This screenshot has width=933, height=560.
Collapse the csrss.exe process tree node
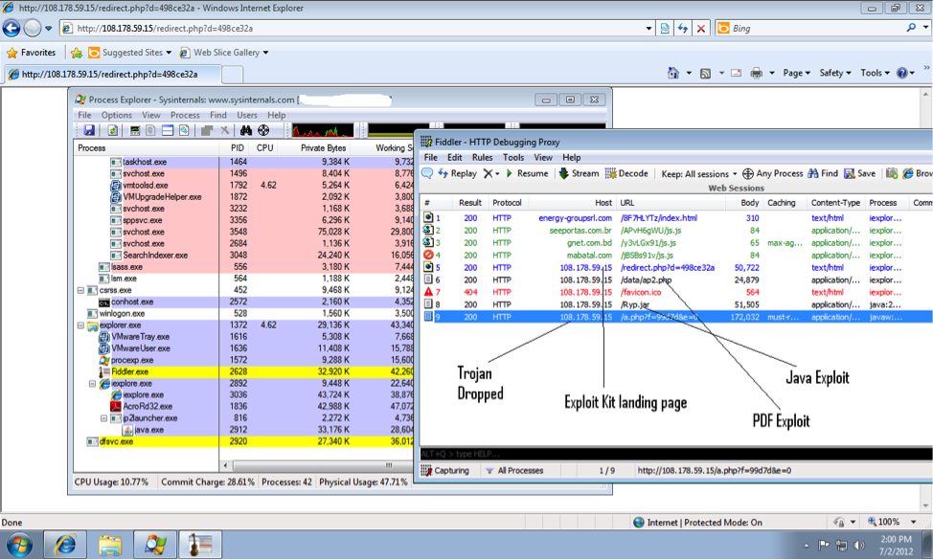[80, 291]
